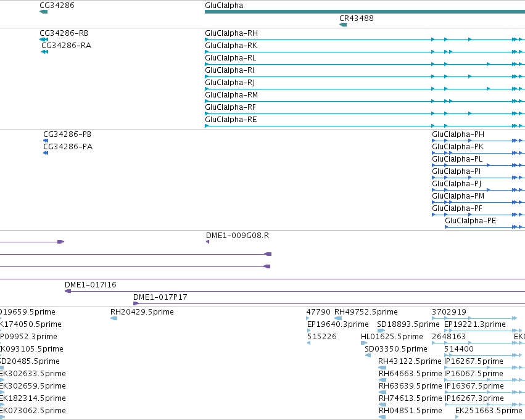525x420 pixels.
Task: Select the SD18893.5prime EST label
Action: click(x=408, y=324)
